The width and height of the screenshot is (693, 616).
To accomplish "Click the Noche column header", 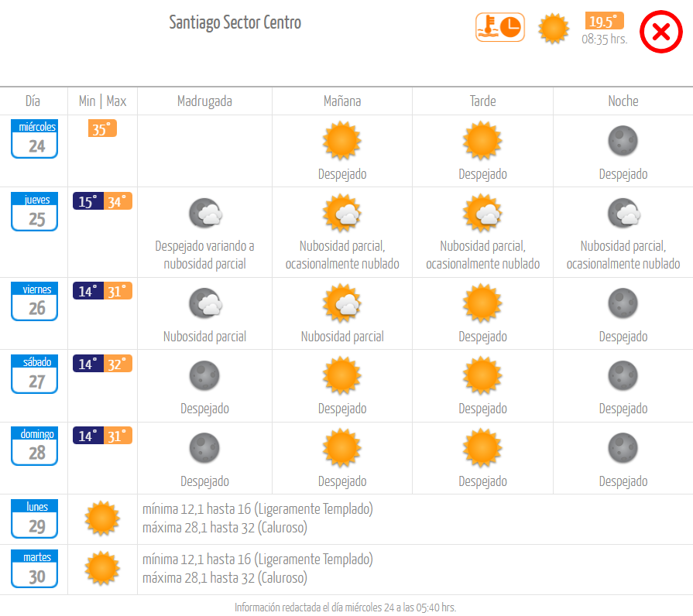I will (623, 101).
